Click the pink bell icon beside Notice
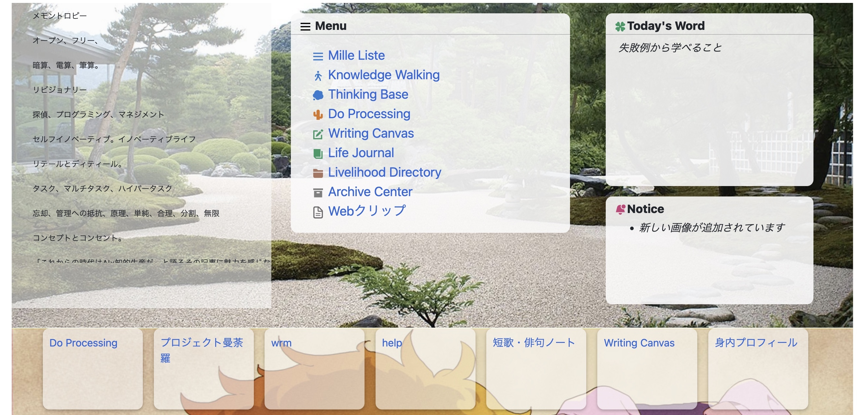868x415 pixels. tap(620, 209)
